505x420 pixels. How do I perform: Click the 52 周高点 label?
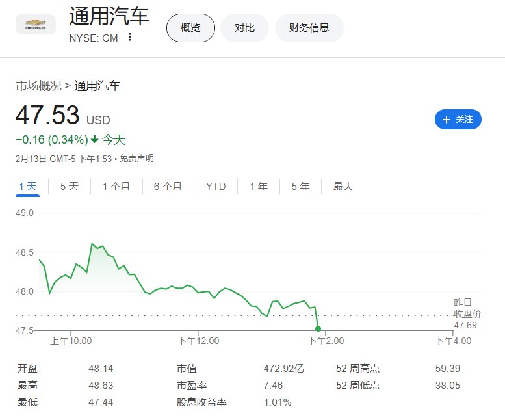(358, 369)
